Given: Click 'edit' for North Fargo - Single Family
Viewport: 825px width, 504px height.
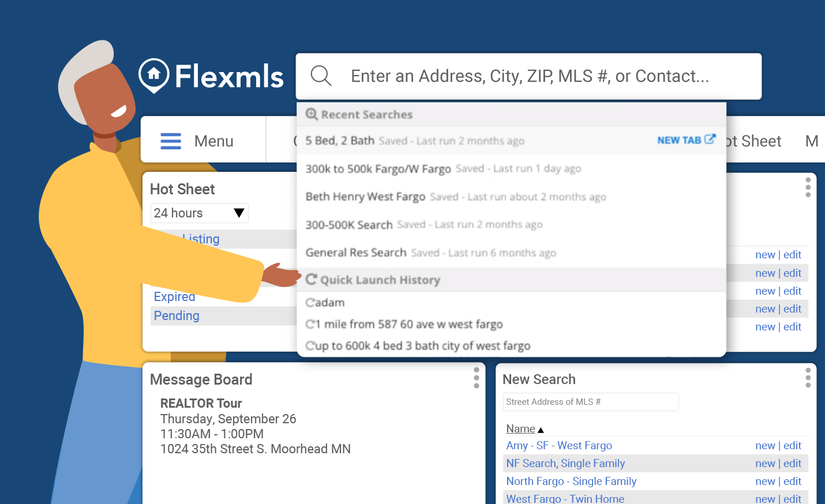Looking at the screenshot, I should point(792,481).
